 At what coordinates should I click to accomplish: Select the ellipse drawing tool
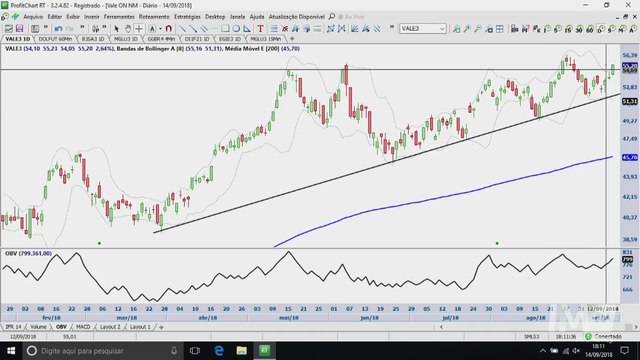point(236,29)
